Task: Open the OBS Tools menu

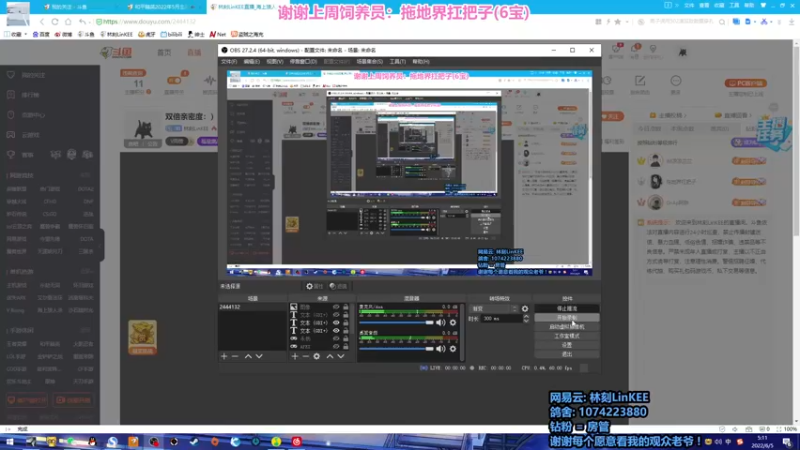Action: [397, 62]
